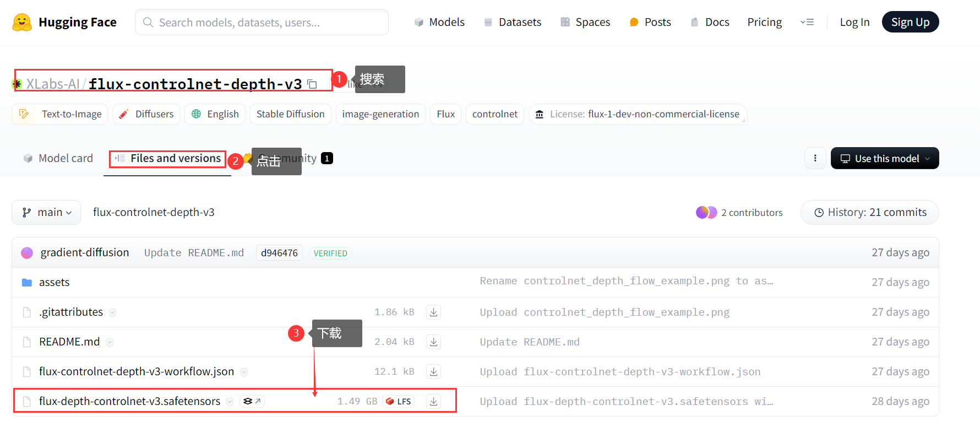Open the XLabs-AI organization link
The width and height of the screenshot is (980, 443).
tap(53, 84)
